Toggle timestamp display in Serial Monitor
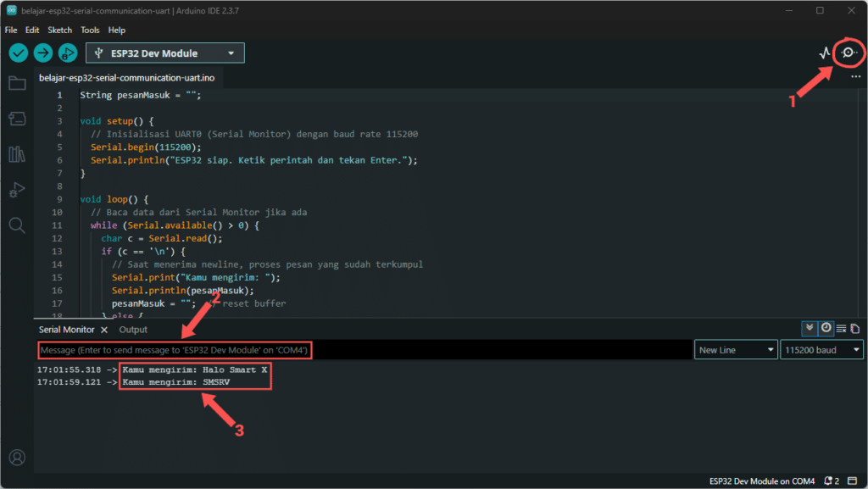Screen dimensions: 868x489 826,329
